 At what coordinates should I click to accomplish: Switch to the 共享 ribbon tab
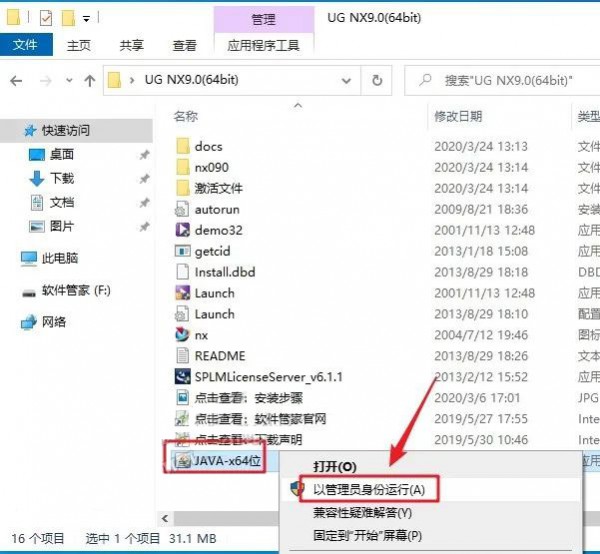tap(132, 45)
